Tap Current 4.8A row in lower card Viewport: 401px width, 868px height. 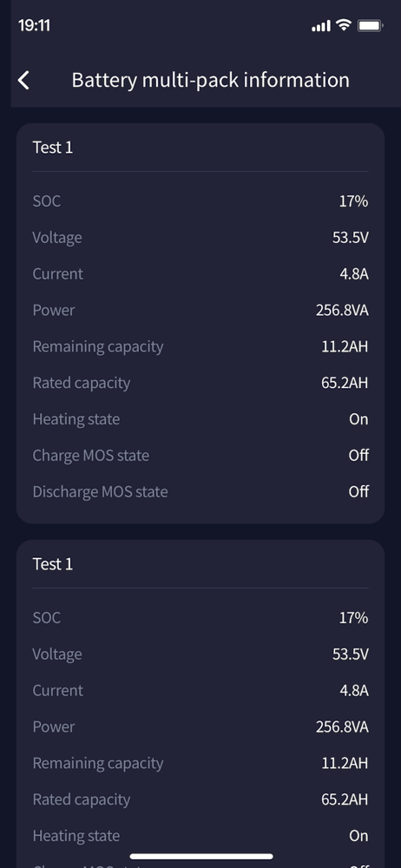pyautogui.click(x=200, y=690)
